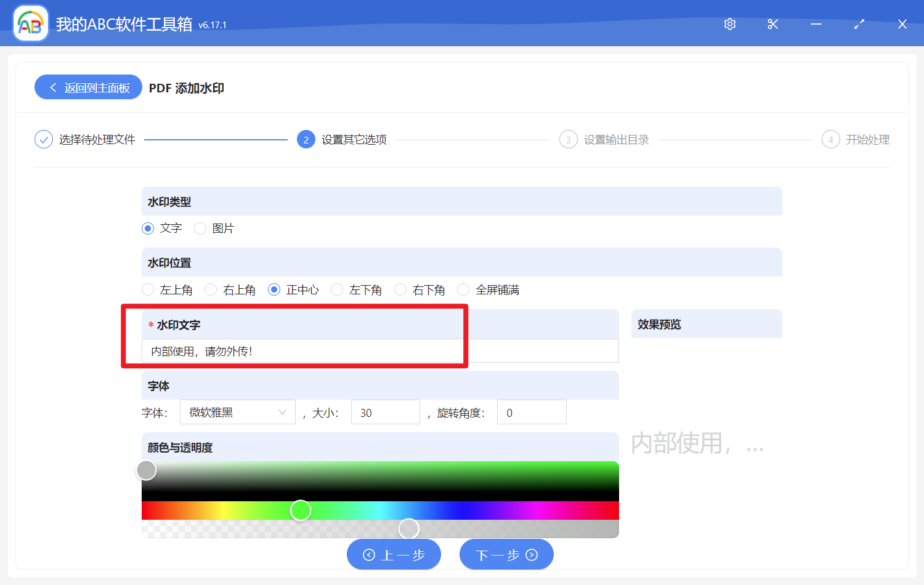Select 图片 as the watermark type
This screenshot has width=924, height=585.
(200, 228)
